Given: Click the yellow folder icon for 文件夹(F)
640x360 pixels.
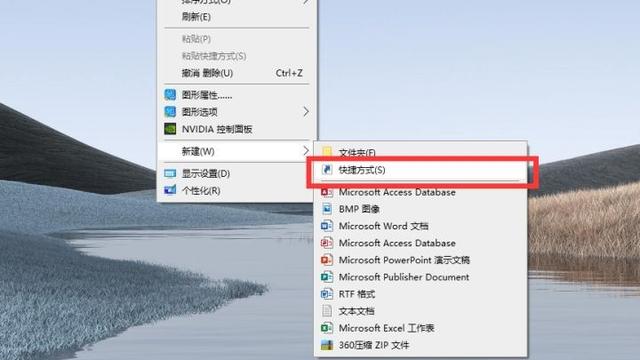Looking at the screenshot, I should tap(327, 152).
